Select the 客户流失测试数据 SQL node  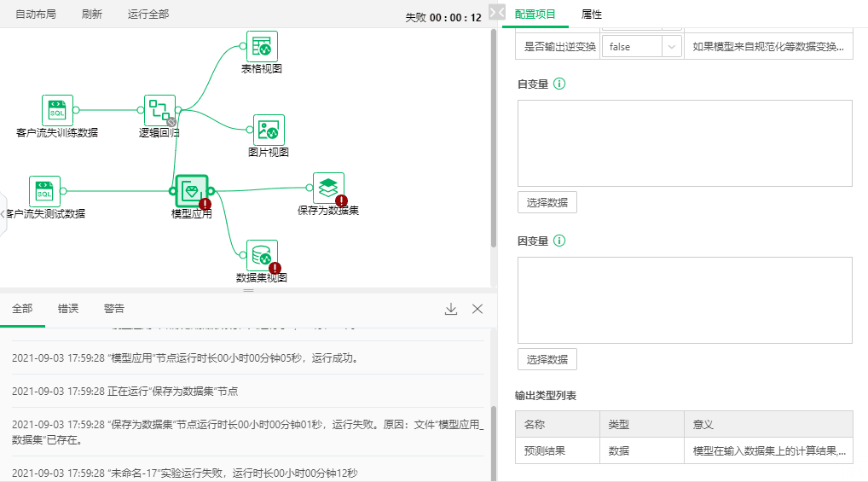44,191
